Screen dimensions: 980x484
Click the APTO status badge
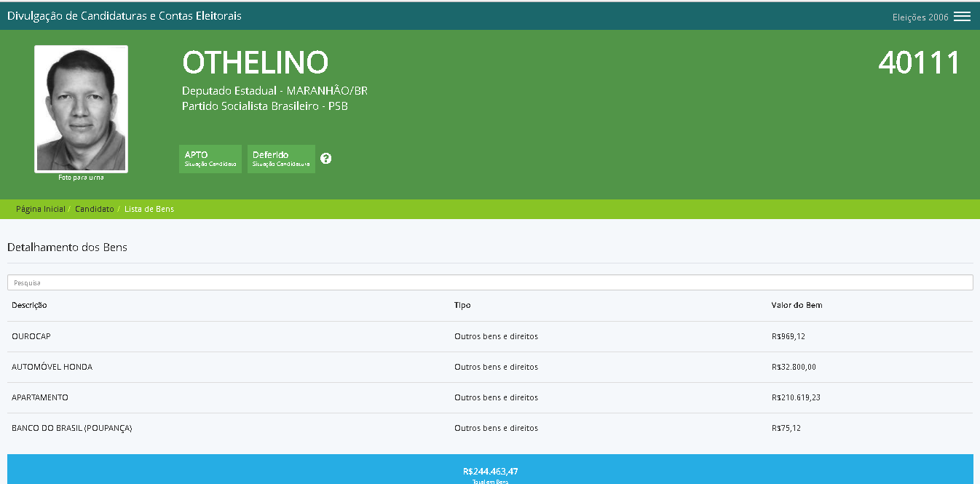(x=210, y=159)
